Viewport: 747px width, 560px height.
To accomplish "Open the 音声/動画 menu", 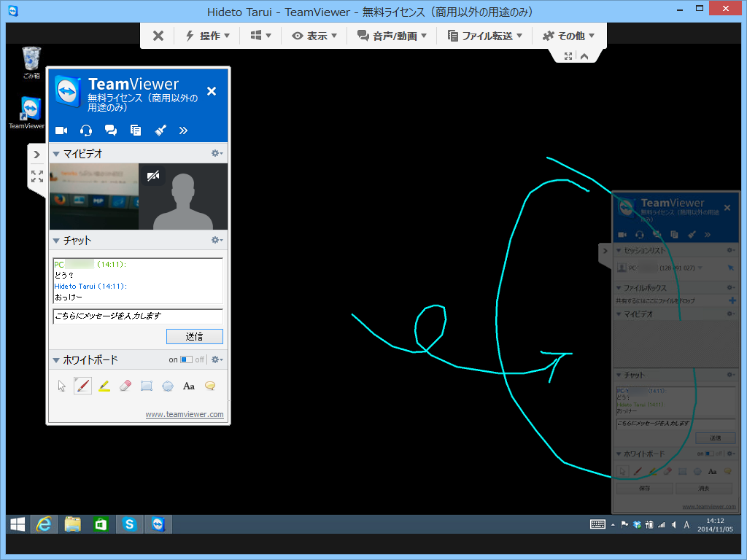I will (x=392, y=36).
